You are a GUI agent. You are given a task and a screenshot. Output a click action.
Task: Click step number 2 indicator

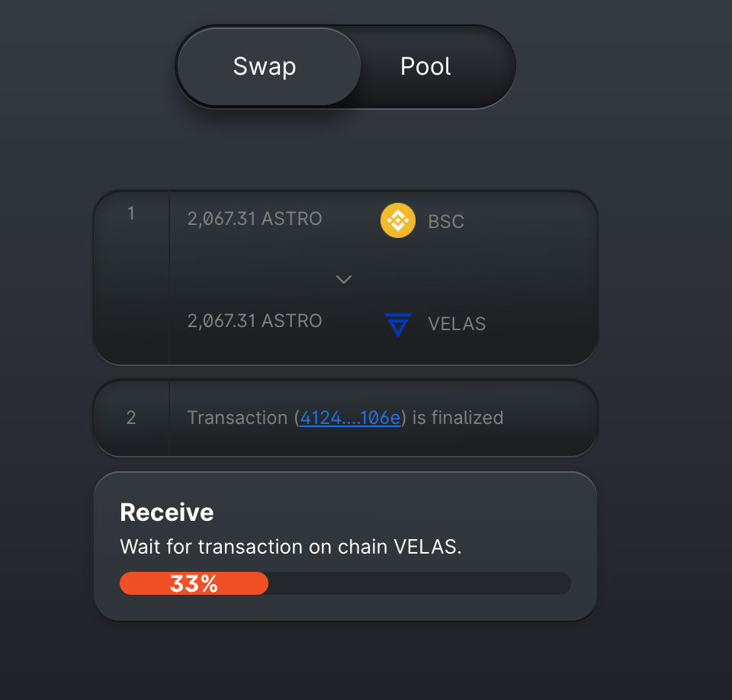(130, 417)
